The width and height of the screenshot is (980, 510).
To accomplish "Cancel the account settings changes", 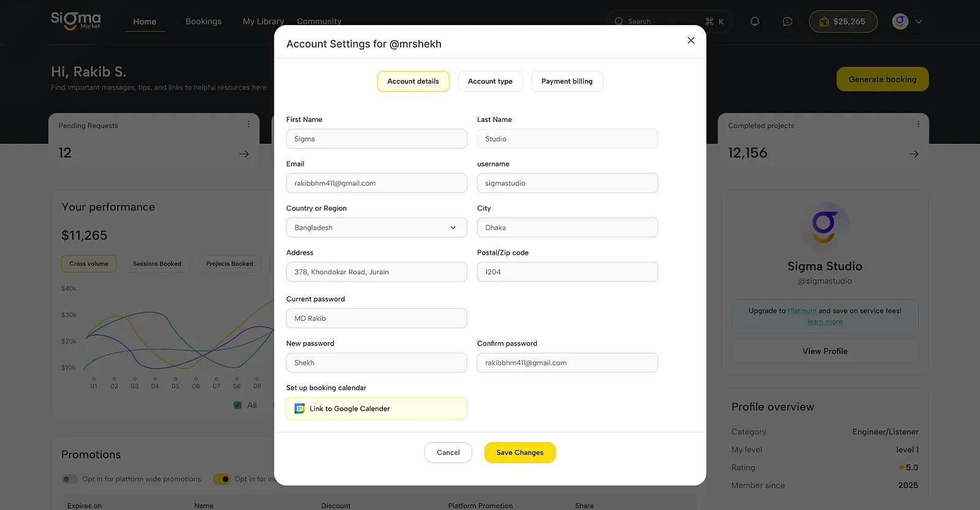I will point(448,452).
